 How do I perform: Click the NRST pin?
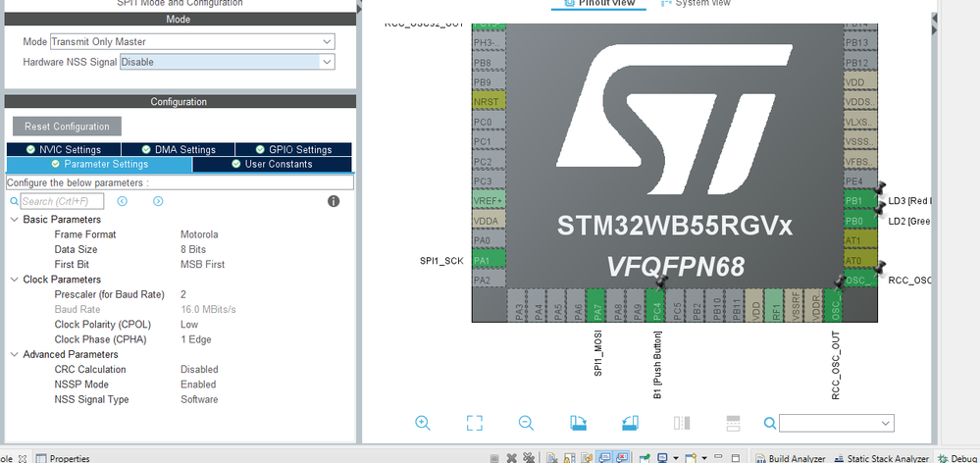tap(489, 101)
